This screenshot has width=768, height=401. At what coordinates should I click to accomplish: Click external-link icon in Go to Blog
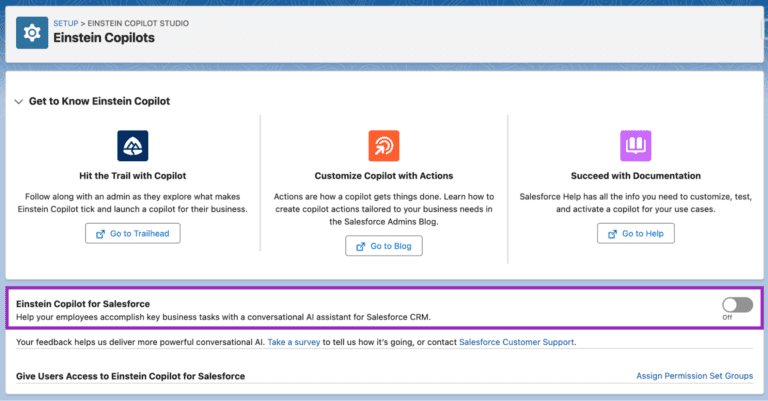click(x=360, y=246)
